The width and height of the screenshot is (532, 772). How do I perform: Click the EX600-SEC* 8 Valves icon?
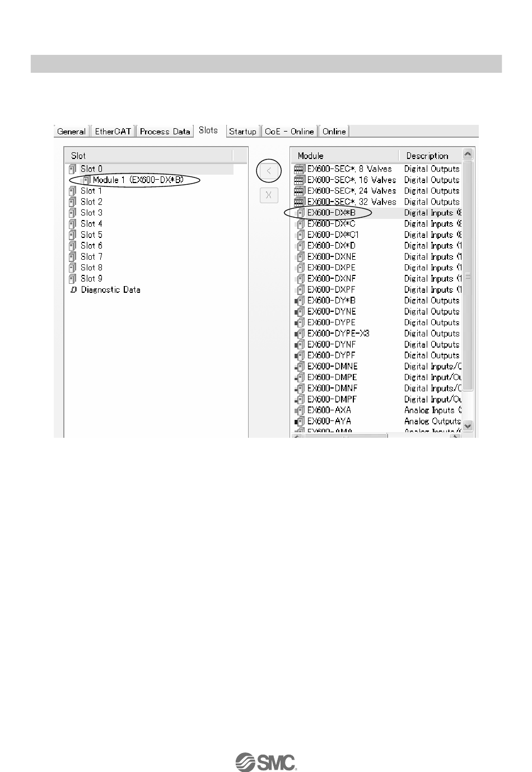click(x=298, y=169)
